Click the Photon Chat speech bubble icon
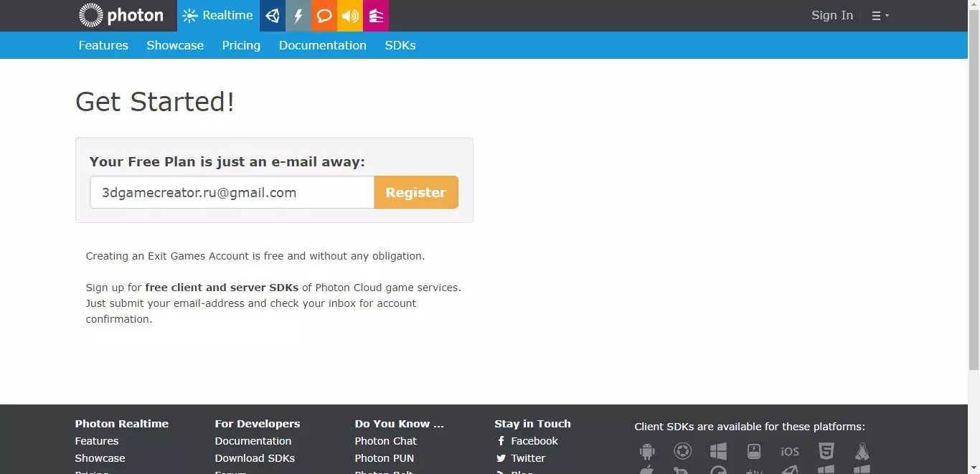Screen dimensions: 980x474 point(324,15)
